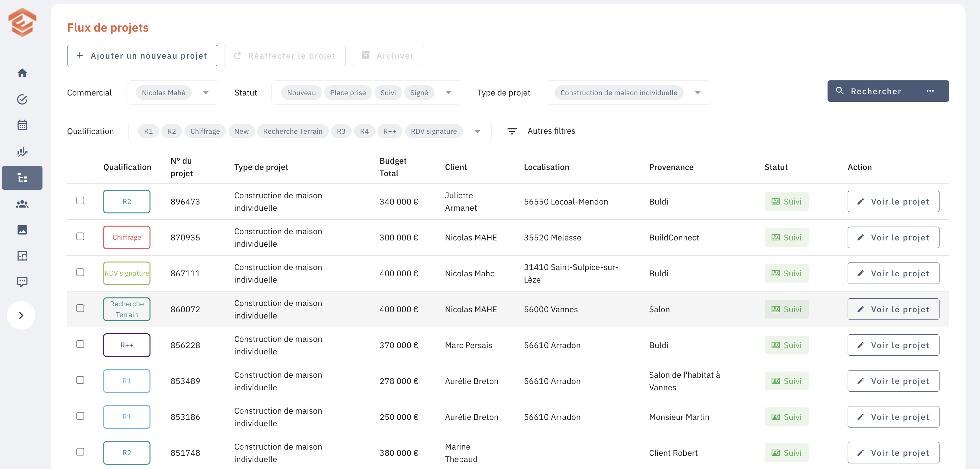The width and height of the screenshot is (980, 469).
Task: Click Voir le projet for project 853186
Action: 893,417
